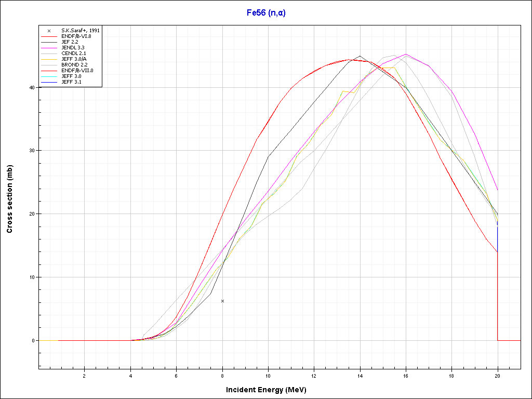Click the 20 tick label on the x-axis
Image resolution: width=532 pixels, height=399 pixels.
tap(497, 376)
